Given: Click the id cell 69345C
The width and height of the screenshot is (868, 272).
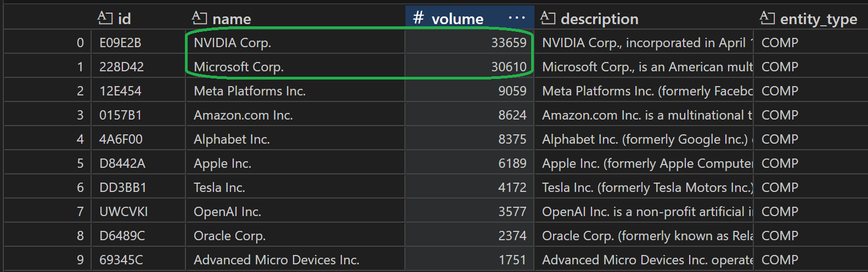Looking at the screenshot, I should [x=138, y=260].
